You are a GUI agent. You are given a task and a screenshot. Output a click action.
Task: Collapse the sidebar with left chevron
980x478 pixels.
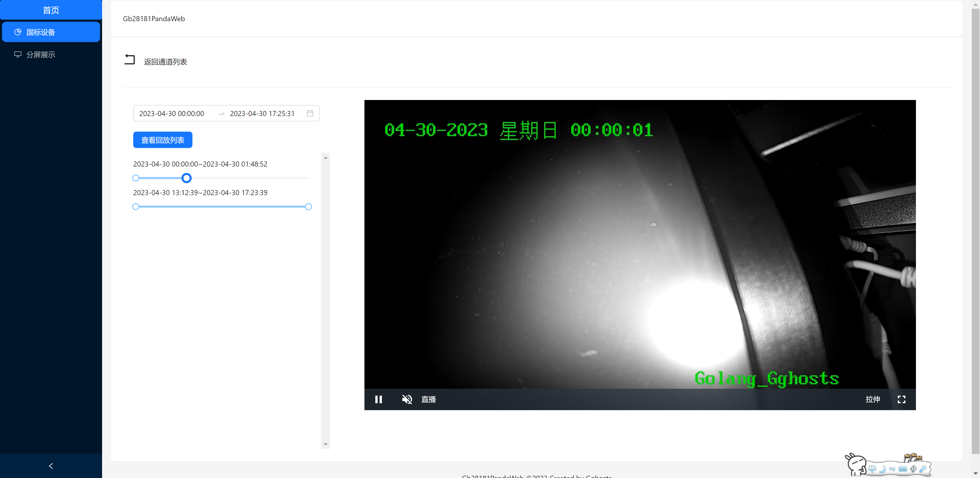(x=51, y=466)
